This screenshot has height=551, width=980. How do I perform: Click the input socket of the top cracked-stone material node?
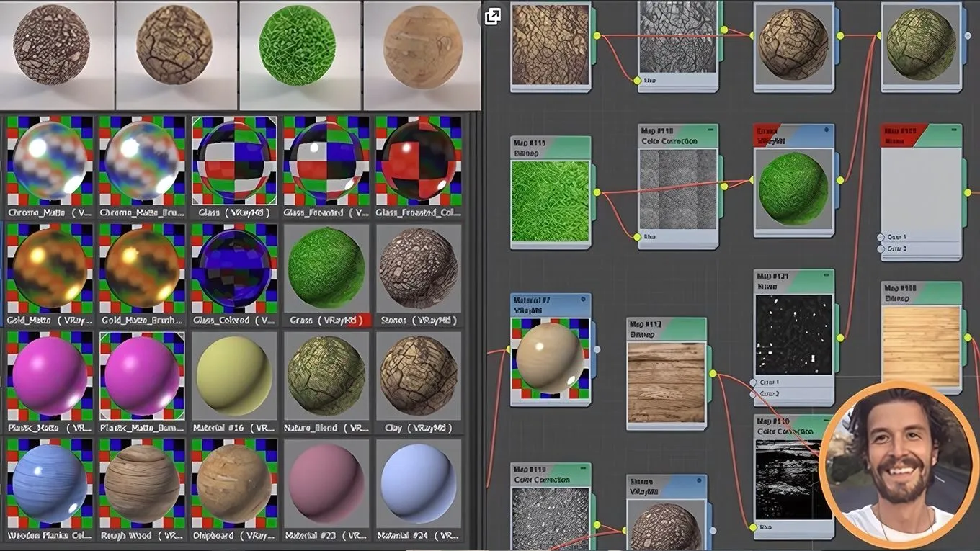tap(752, 36)
